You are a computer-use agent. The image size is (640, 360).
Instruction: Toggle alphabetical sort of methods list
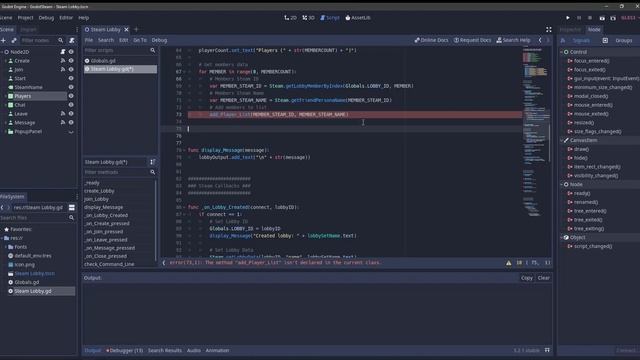[152, 162]
